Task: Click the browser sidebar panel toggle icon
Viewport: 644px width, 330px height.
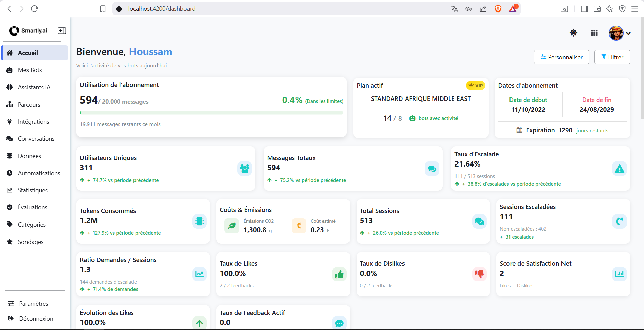Action: tap(584, 9)
